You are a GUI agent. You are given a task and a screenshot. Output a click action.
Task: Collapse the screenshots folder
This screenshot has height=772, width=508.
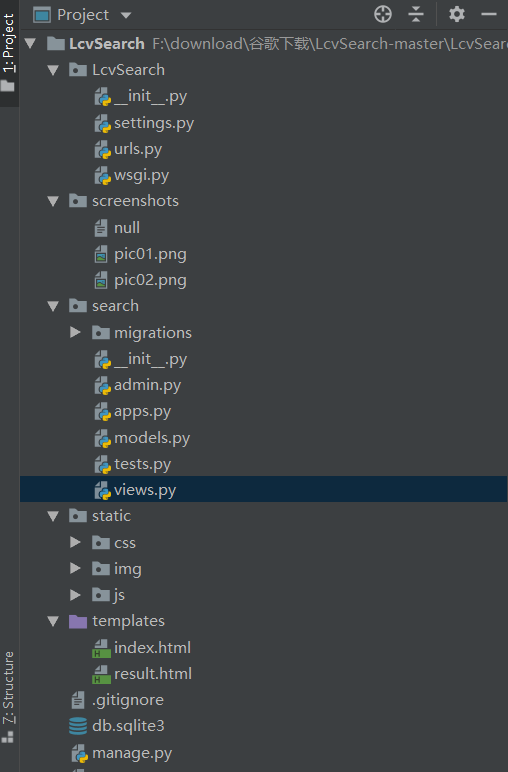(53, 201)
